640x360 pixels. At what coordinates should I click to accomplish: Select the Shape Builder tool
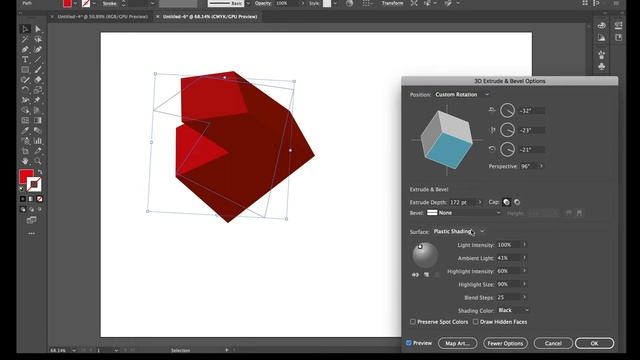click(x=25, y=110)
